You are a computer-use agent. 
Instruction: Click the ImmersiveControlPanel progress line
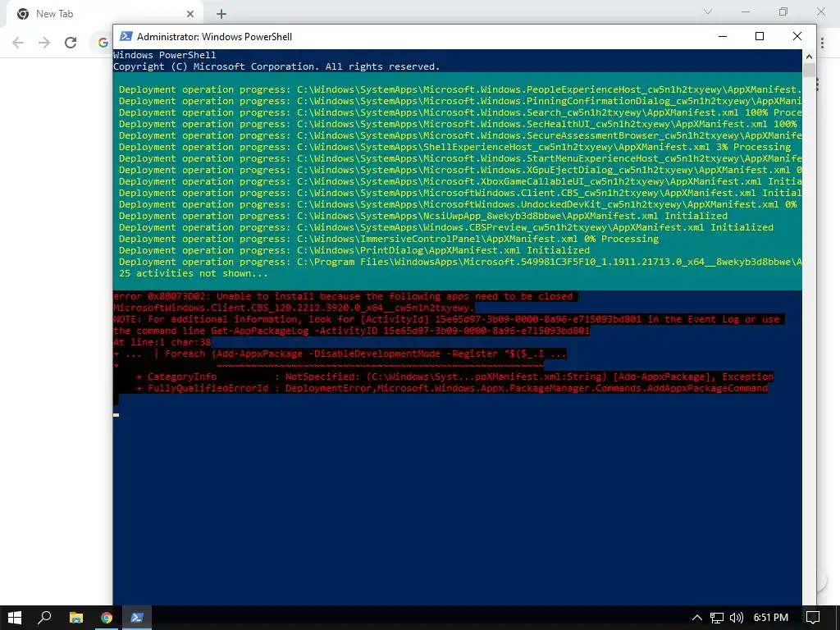click(x=389, y=239)
